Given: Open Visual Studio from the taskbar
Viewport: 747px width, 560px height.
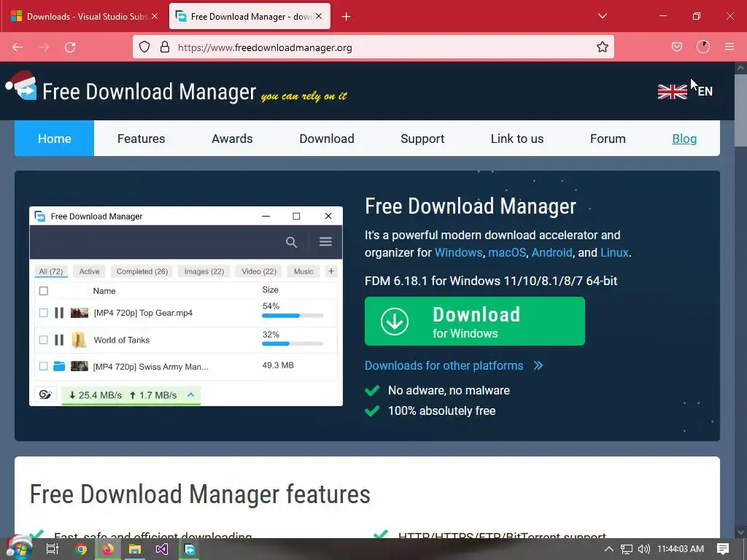Looking at the screenshot, I should (161, 549).
